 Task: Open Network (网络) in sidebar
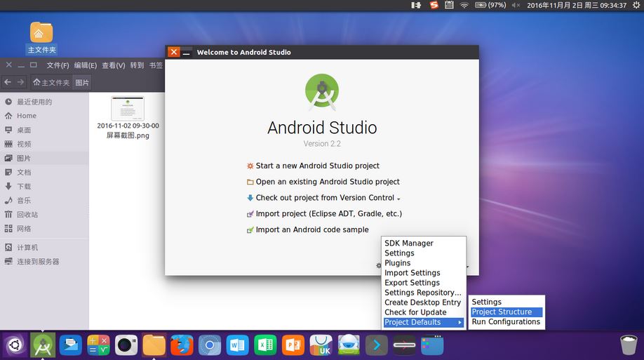[44, 229]
